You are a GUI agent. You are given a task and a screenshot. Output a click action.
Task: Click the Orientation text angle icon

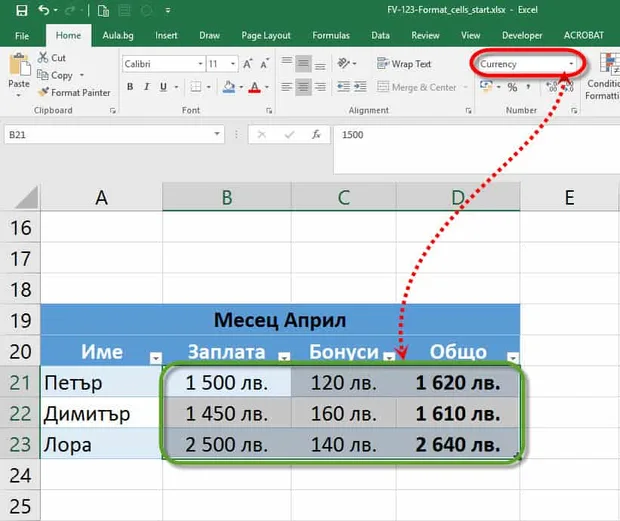344,63
